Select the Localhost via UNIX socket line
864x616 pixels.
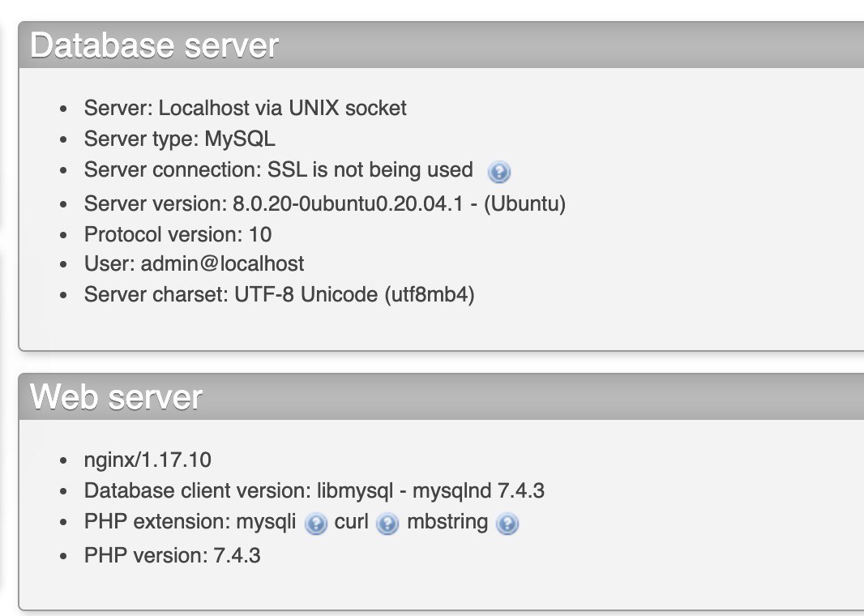[x=245, y=108]
